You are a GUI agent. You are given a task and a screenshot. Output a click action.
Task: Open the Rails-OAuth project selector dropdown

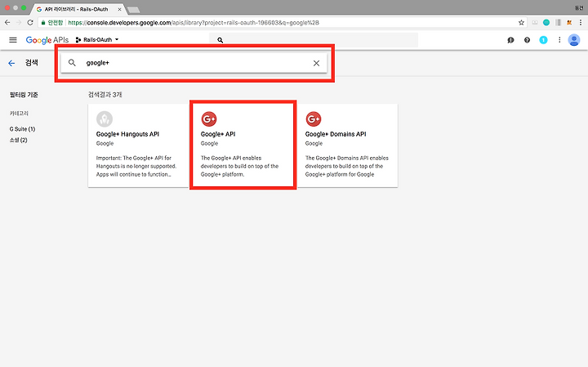click(x=97, y=40)
